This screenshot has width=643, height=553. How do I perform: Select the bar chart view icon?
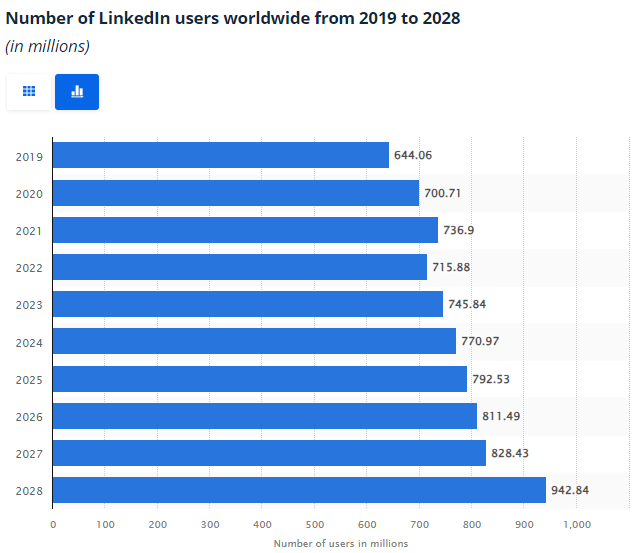[77, 92]
